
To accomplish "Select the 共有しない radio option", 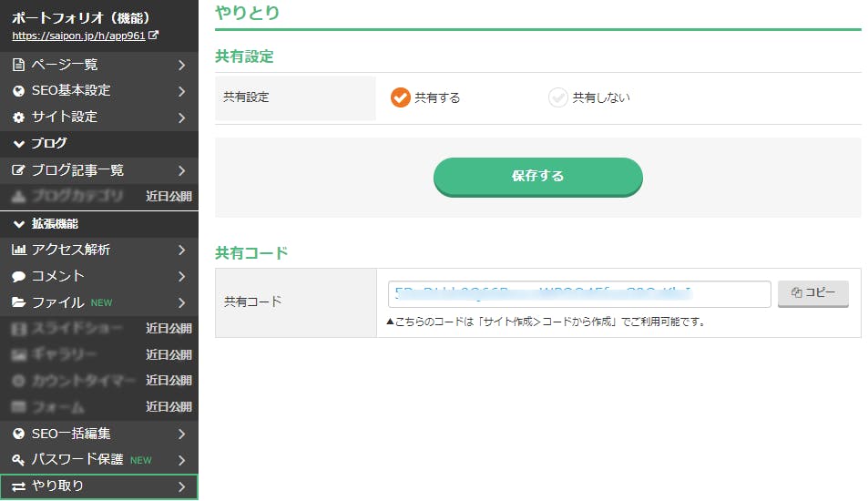I will coord(558,97).
